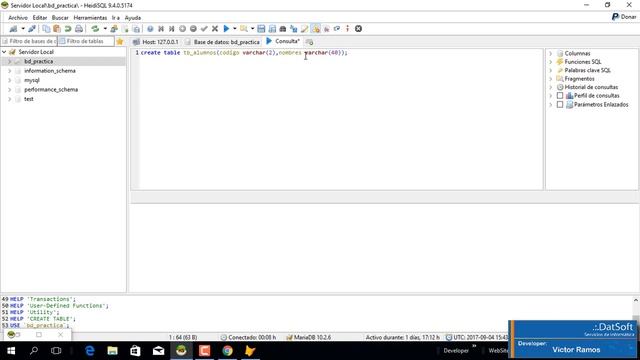Viewport: 640px width, 360px height.
Task: Expand the information_schema database node
Action: point(9,71)
